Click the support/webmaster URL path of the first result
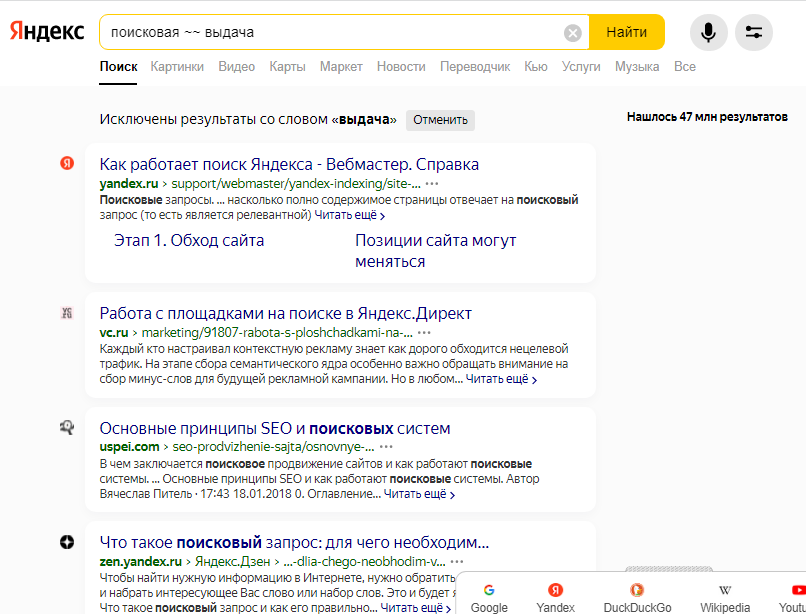 [296, 184]
